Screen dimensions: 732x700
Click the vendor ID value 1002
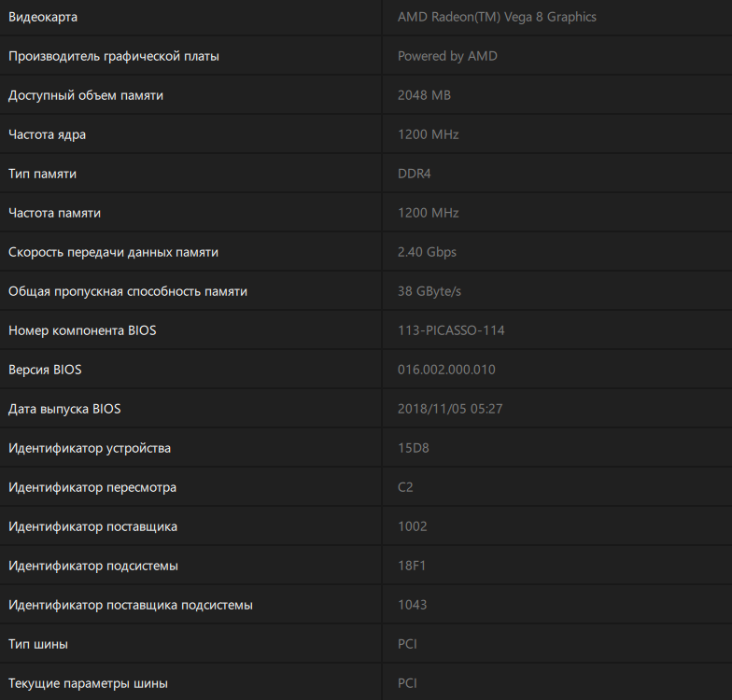coord(413,526)
